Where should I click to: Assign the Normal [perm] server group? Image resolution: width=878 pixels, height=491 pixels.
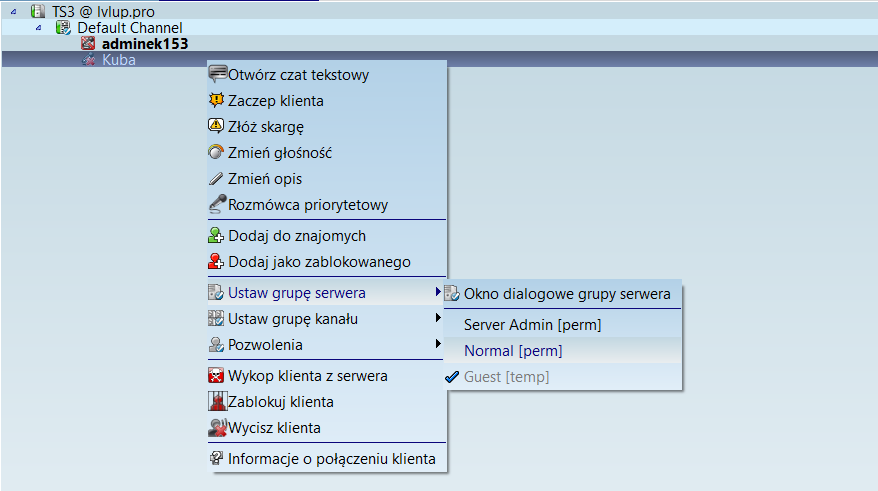513,351
